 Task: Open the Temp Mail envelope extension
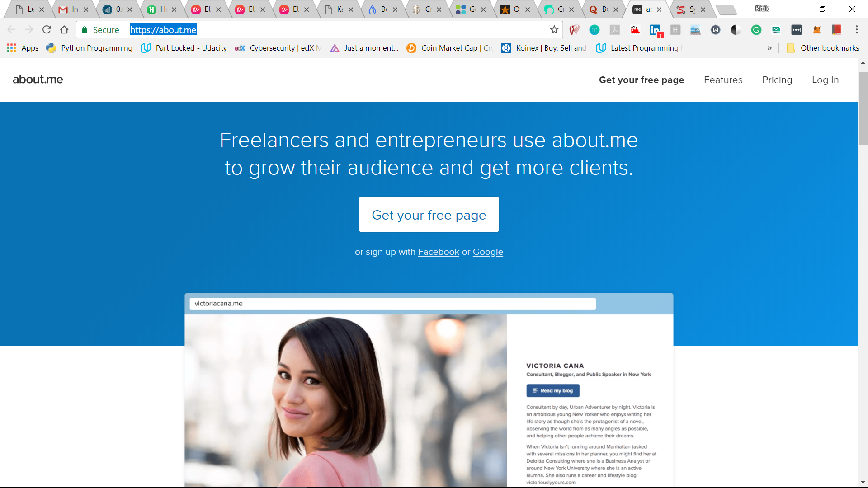click(x=776, y=30)
